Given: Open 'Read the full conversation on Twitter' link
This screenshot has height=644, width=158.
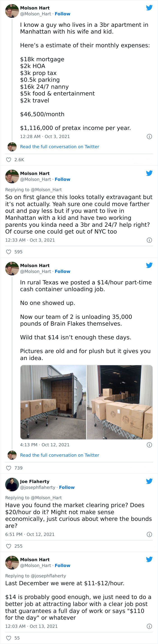Looking at the screenshot, I should pos(60,147).
